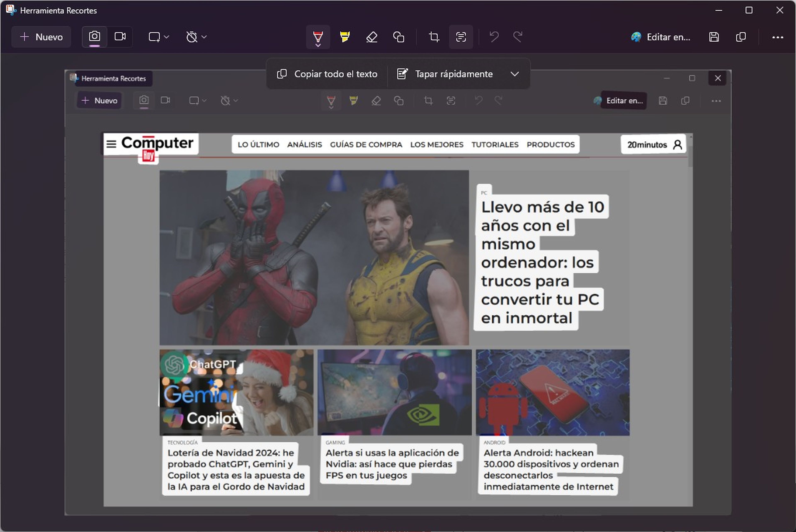
Task: Select the screenshot camera capture mode
Action: tap(94, 37)
